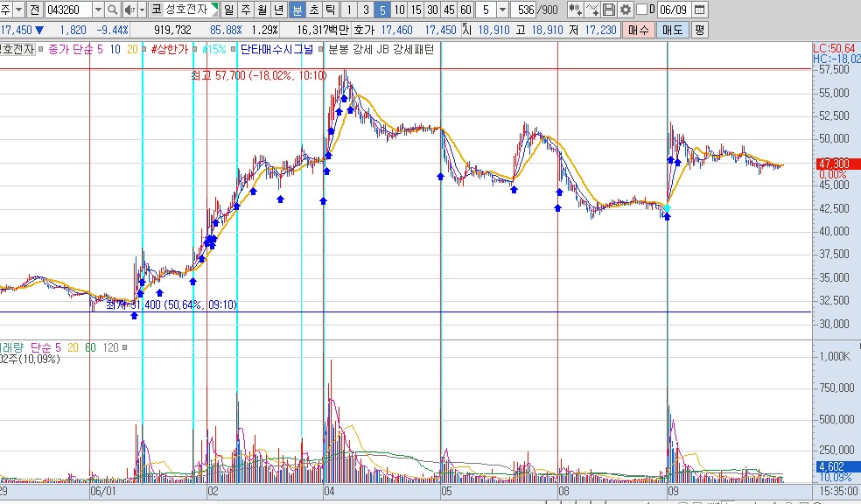Open the 주 chart type dropdown arrow

pyautogui.click(x=18, y=10)
